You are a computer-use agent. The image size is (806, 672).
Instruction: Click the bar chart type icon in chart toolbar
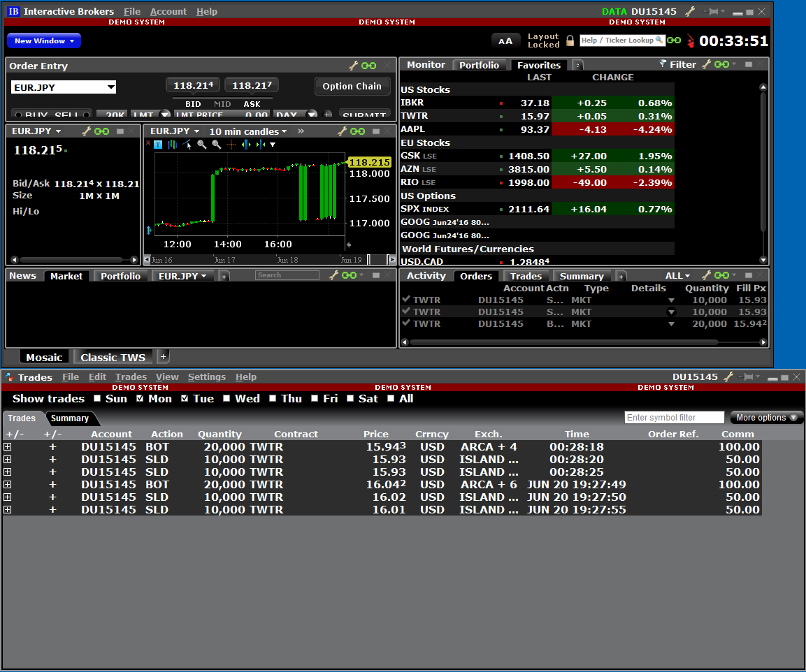(x=172, y=145)
